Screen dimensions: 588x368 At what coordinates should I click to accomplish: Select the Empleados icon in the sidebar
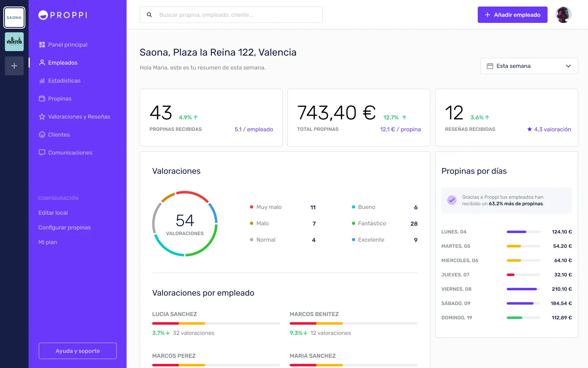point(42,63)
